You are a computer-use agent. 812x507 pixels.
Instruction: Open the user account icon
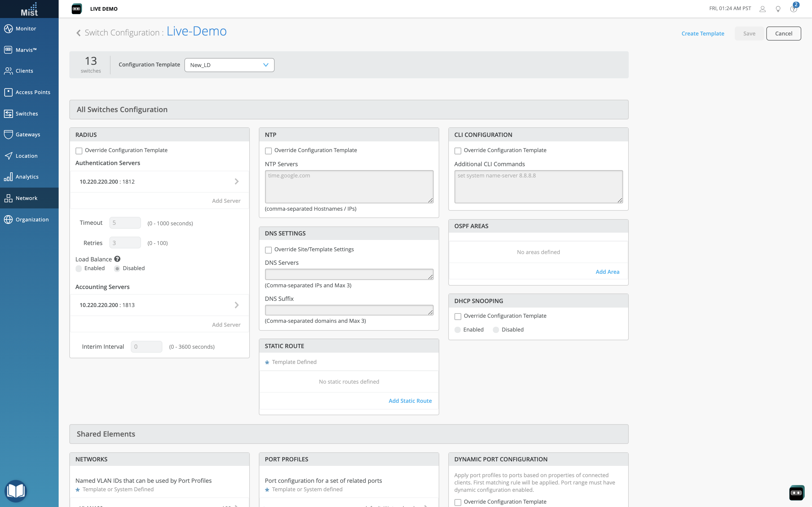click(x=762, y=9)
